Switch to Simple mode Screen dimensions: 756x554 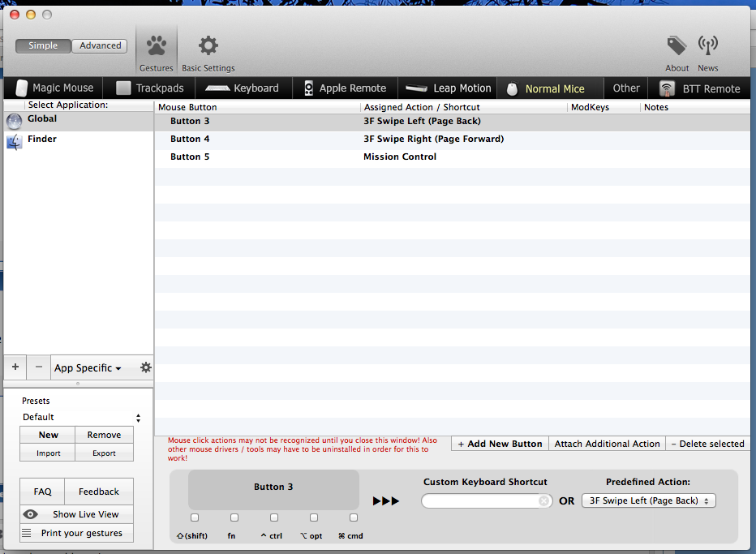(43, 45)
